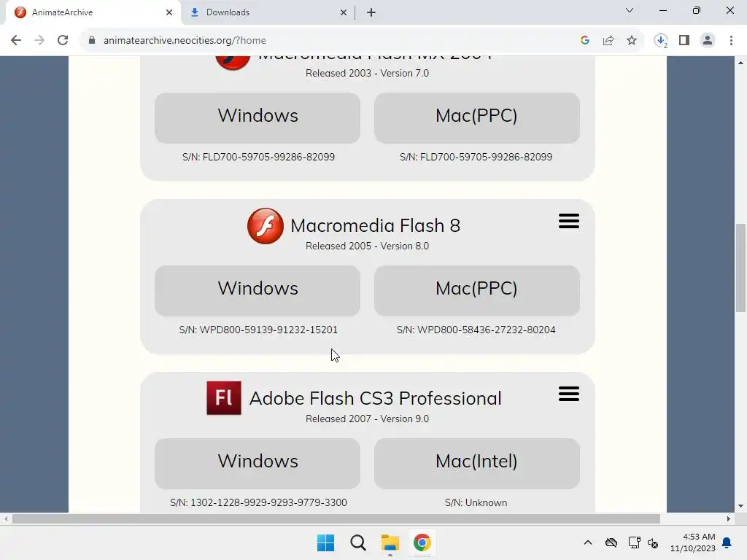
Task: Download Flash MX 2004 for Mac(PPC)
Action: click(477, 117)
